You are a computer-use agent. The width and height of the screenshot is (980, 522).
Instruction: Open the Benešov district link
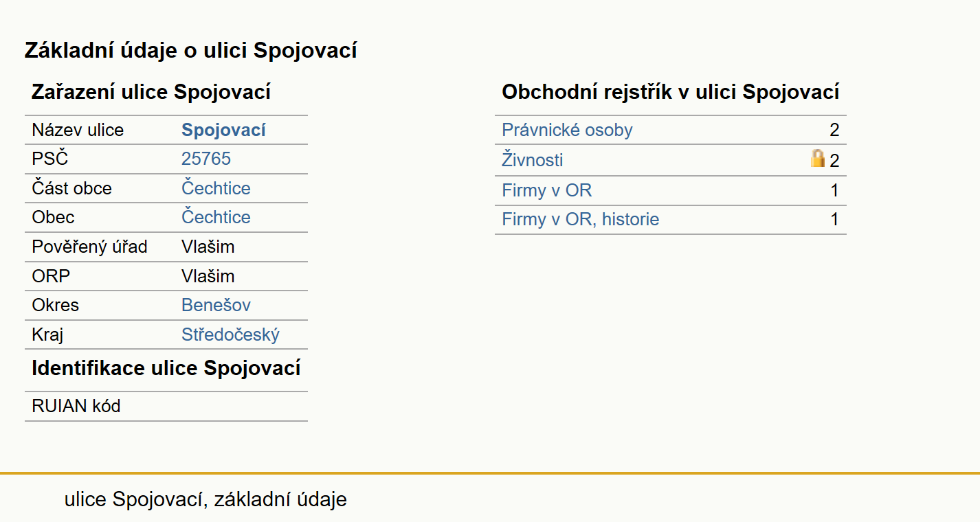216,305
